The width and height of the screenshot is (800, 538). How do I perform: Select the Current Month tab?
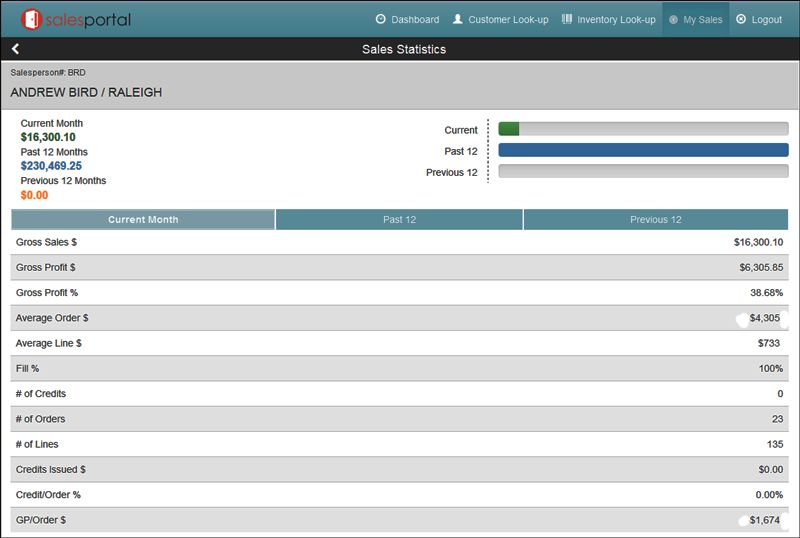(x=143, y=220)
